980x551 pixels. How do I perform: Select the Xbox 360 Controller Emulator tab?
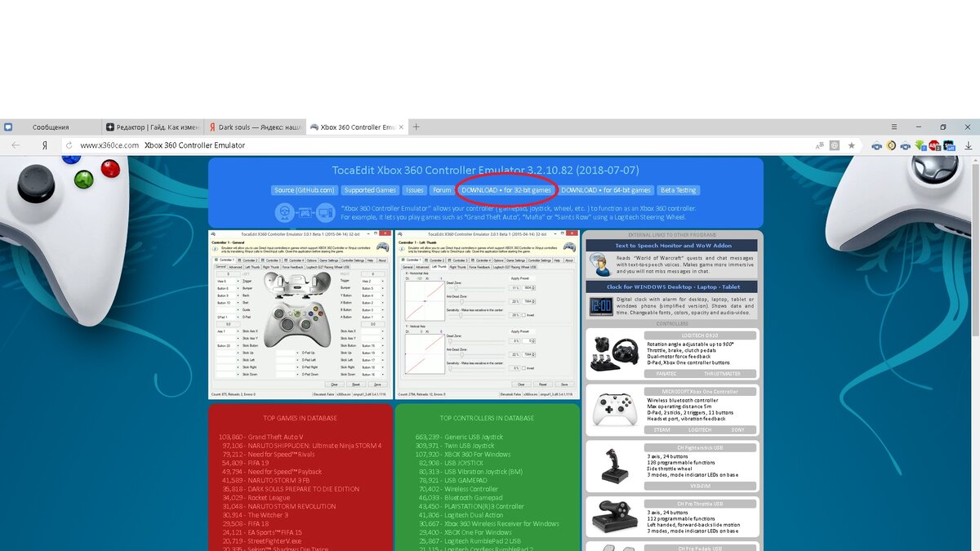pos(356,127)
